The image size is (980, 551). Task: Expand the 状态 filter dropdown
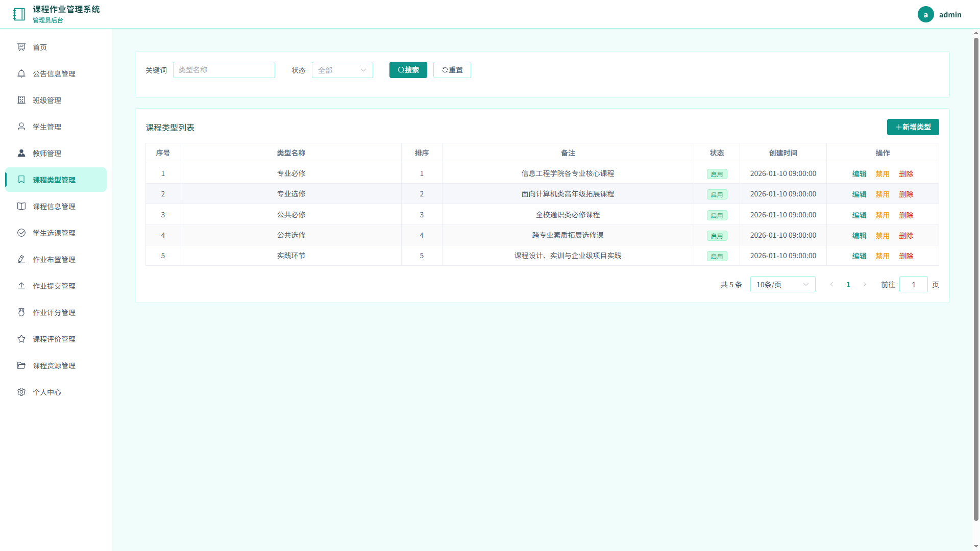click(x=342, y=70)
